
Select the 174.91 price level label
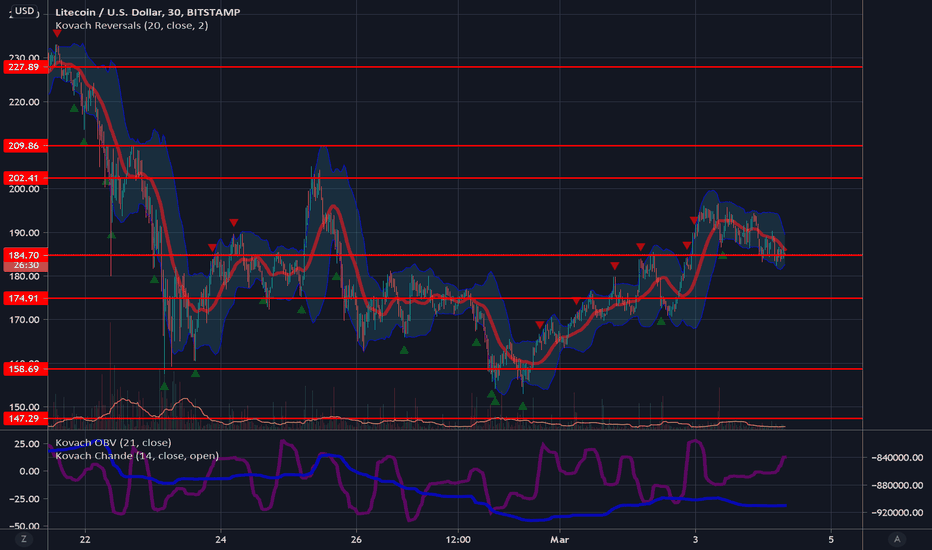25,298
